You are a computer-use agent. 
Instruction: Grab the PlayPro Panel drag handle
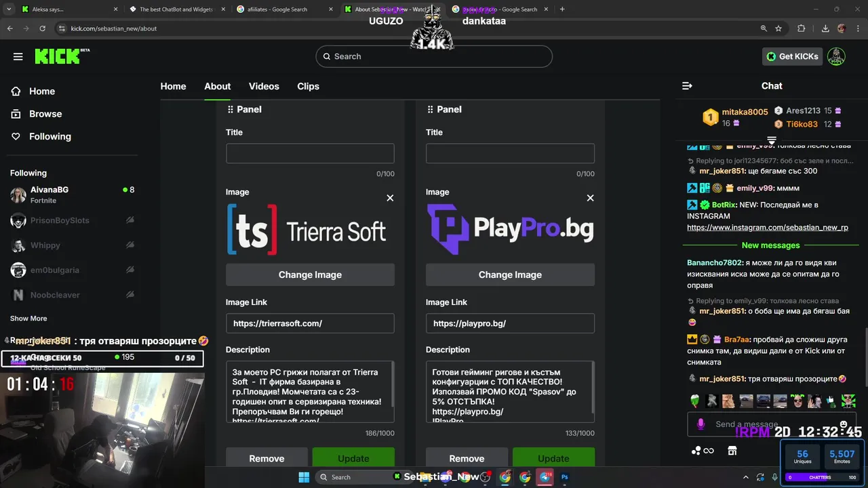click(430, 109)
